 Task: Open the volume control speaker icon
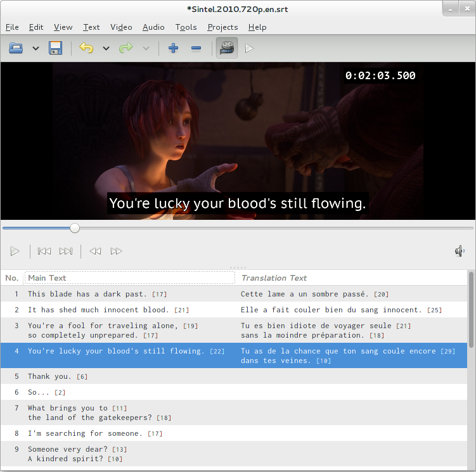(x=460, y=251)
